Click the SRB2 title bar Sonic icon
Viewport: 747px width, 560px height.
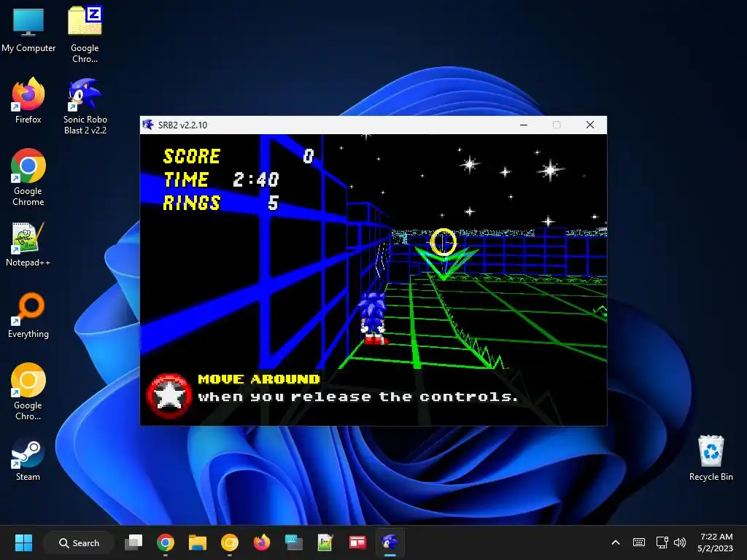(148, 125)
